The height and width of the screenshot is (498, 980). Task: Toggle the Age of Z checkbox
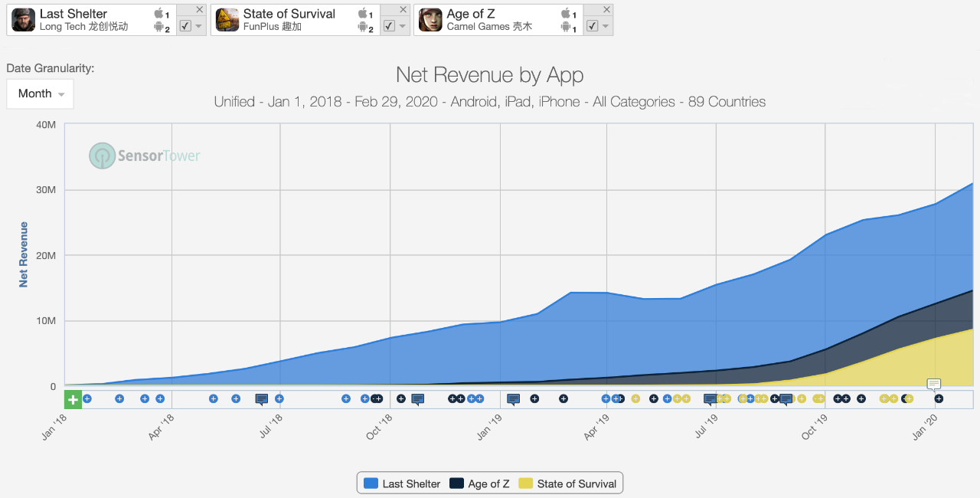[x=593, y=25]
